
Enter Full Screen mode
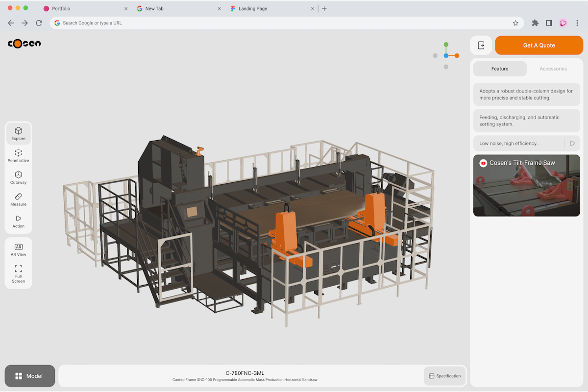tap(18, 274)
